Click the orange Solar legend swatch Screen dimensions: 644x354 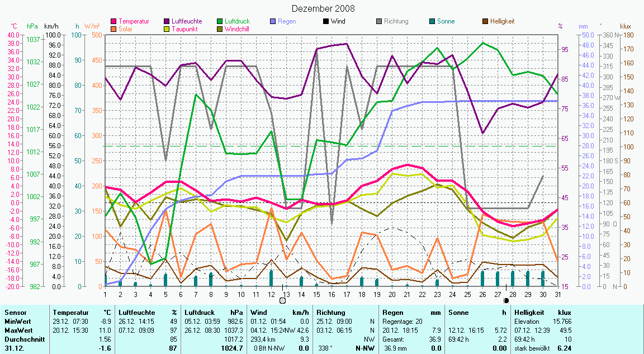114,29
